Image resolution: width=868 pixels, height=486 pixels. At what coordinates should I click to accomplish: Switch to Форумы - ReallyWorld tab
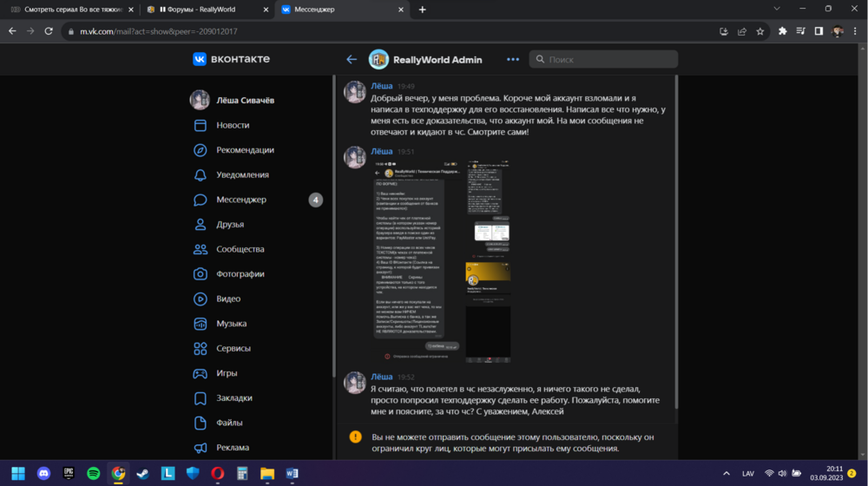[x=202, y=10]
